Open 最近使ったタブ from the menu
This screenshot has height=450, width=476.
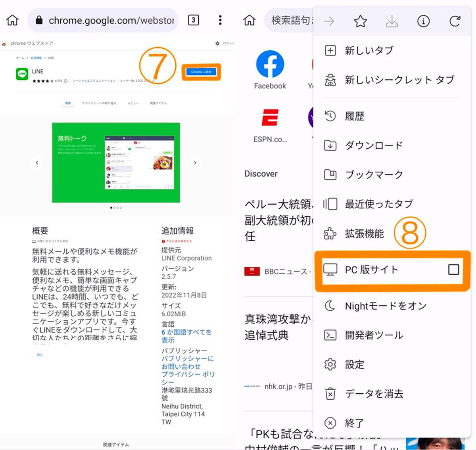tap(392, 204)
